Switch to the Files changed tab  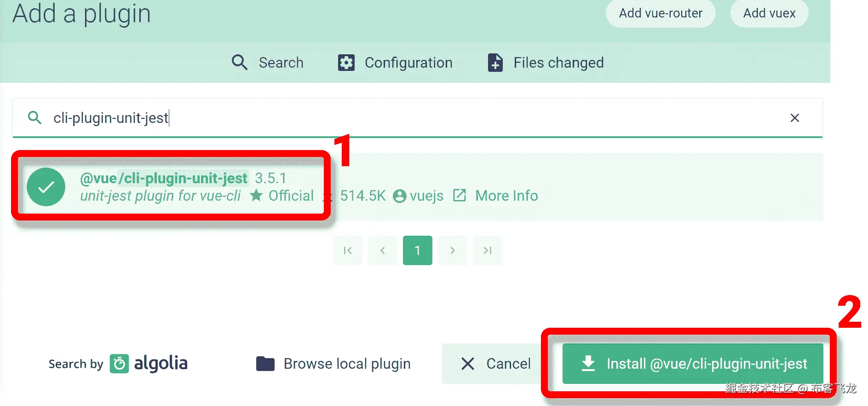click(546, 62)
